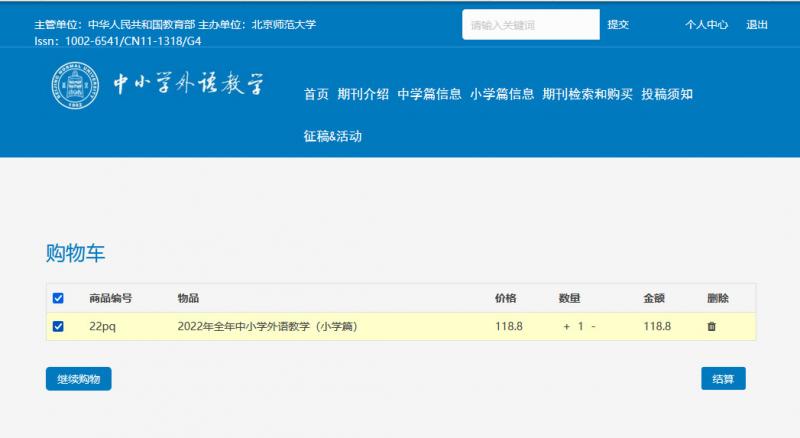
Task: Click the product name 2022年全年中小学外语教学（小学篇）
Action: 267,326
